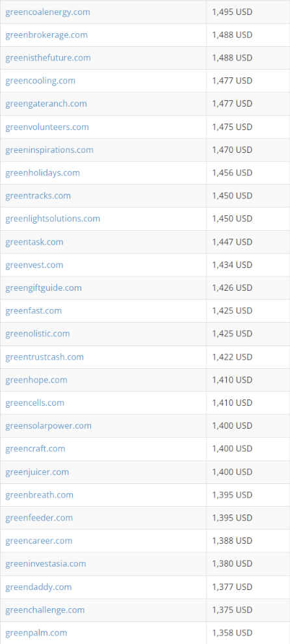290x644 pixels.
Task: Click greeninspirations.com in the list
Action: click(49, 150)
